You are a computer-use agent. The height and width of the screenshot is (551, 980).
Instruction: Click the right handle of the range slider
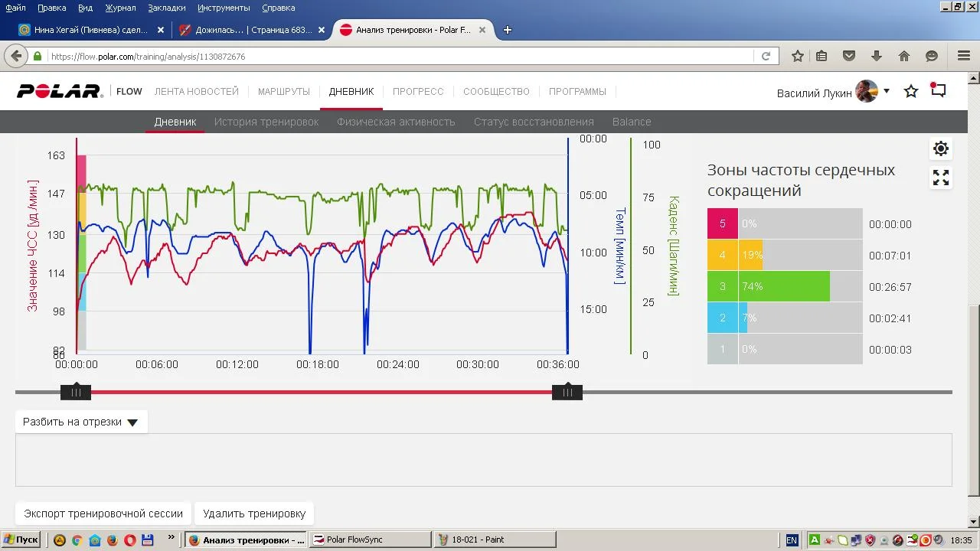click(x=567, y=393)
